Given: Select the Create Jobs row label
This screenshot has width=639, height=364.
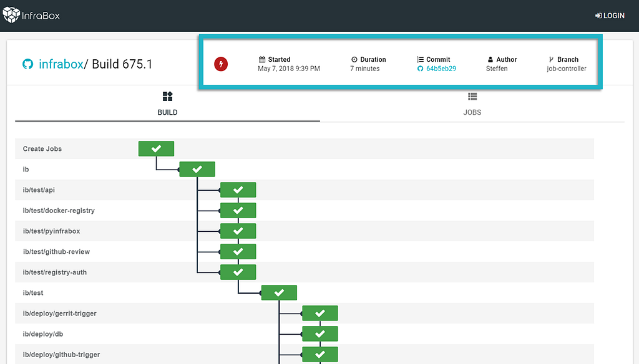Looking at the screenshot, I should (x=42, y=148).
